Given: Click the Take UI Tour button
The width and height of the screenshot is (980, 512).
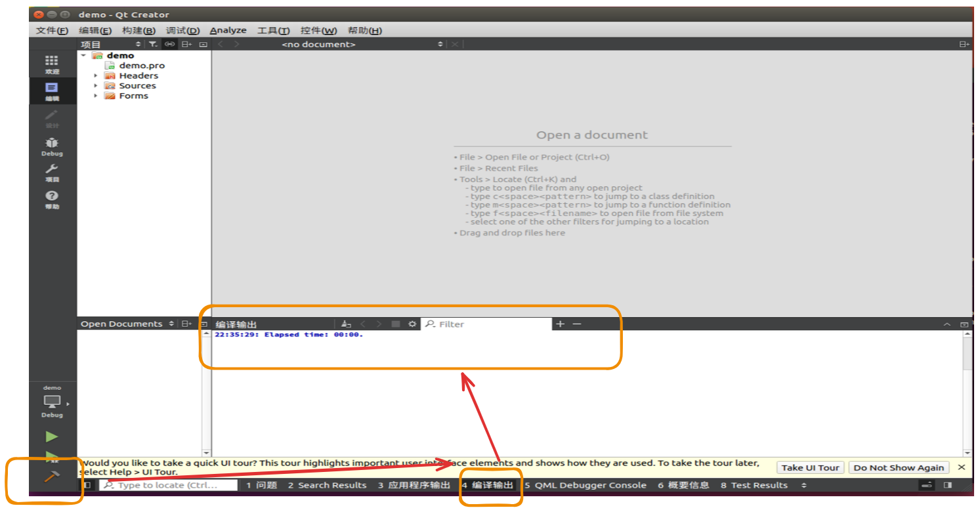Looking at the screenshot, I should [x=810, y=467].
